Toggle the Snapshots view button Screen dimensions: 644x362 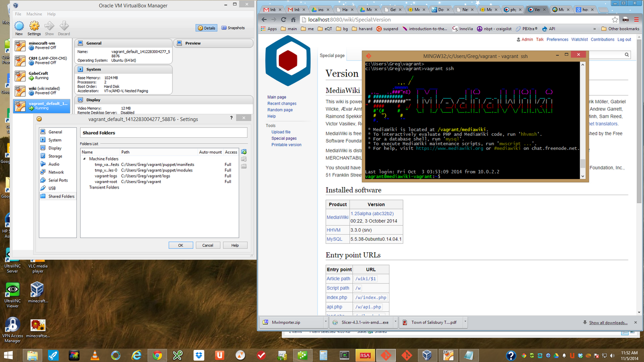pos(233,28)
